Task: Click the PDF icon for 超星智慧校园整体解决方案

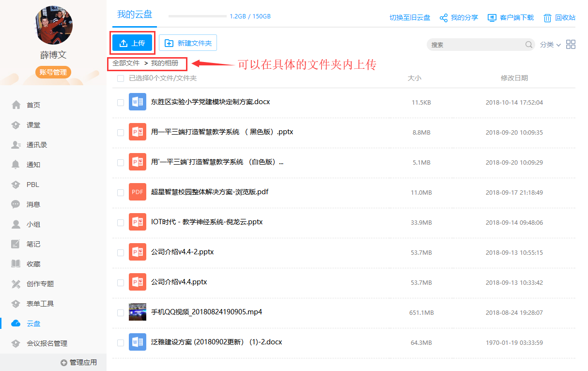Action: pos(138,192)
